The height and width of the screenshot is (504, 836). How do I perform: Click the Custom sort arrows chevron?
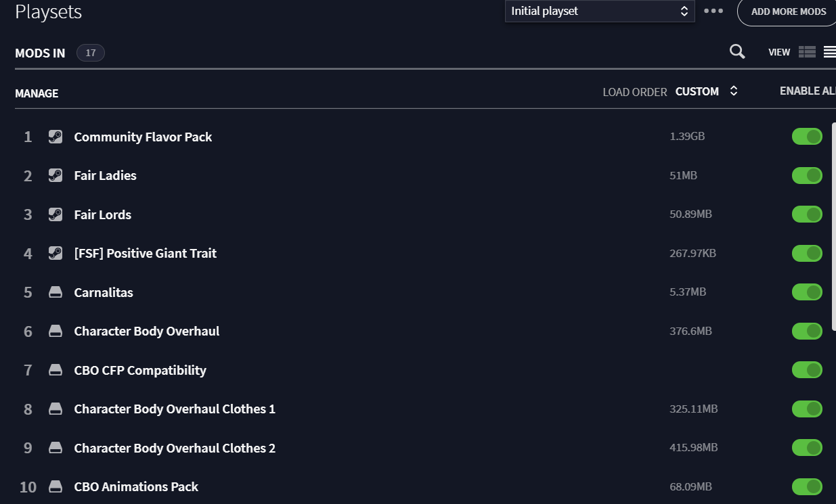733,91
